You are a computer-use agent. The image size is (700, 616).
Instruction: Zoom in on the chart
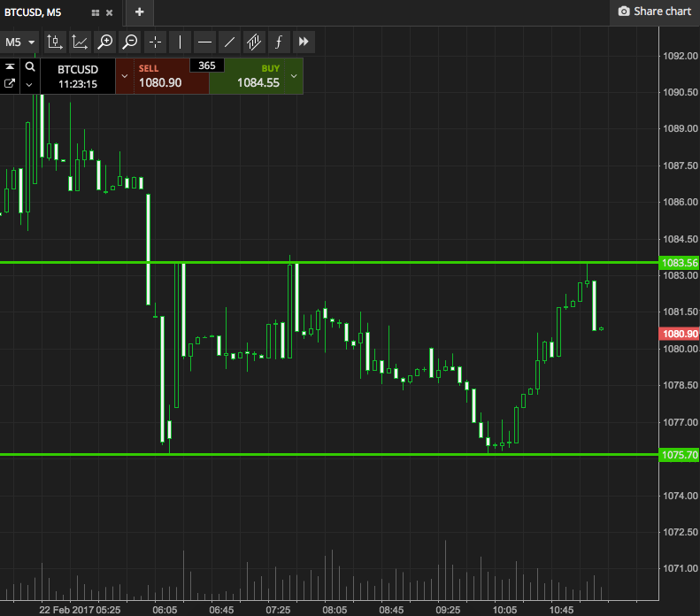tap(105, 42)
